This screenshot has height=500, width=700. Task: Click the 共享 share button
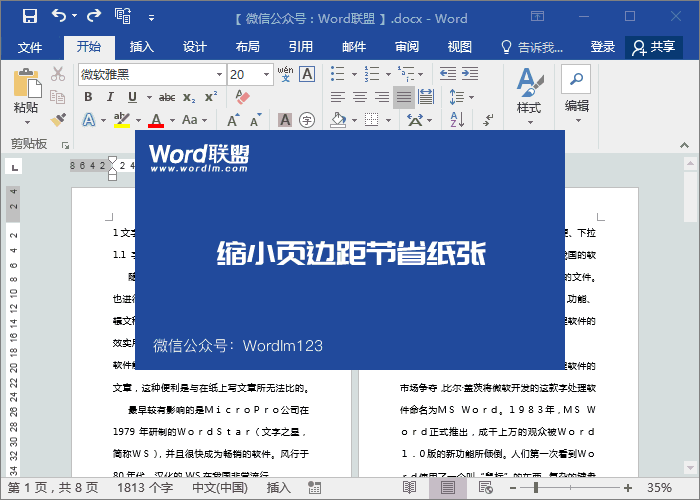(654, 47)
